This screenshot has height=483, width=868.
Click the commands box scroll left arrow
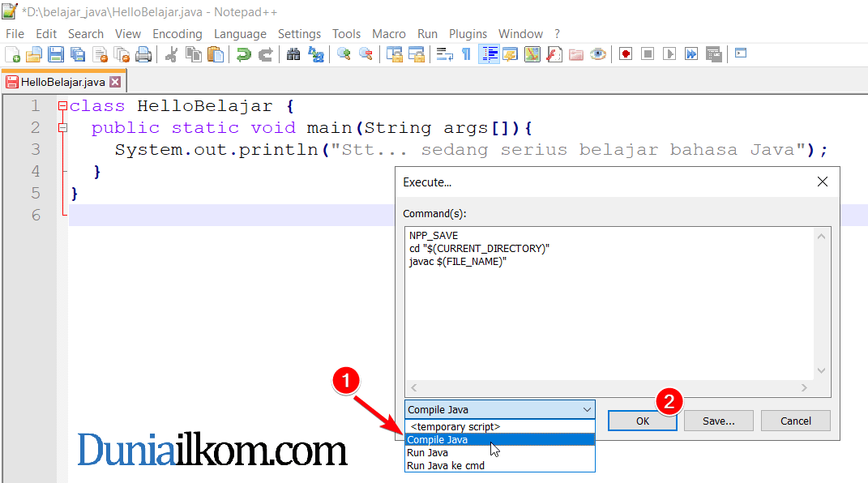point(414,388)
